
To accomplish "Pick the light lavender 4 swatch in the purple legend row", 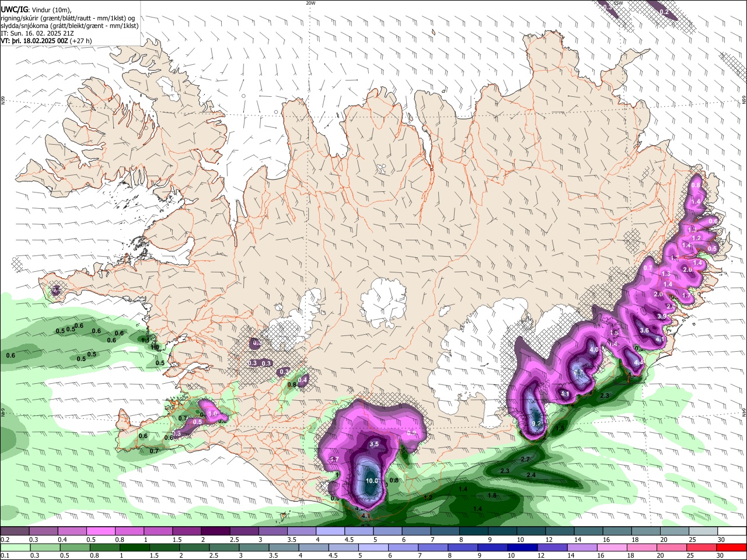I will [x=329, y=531].
